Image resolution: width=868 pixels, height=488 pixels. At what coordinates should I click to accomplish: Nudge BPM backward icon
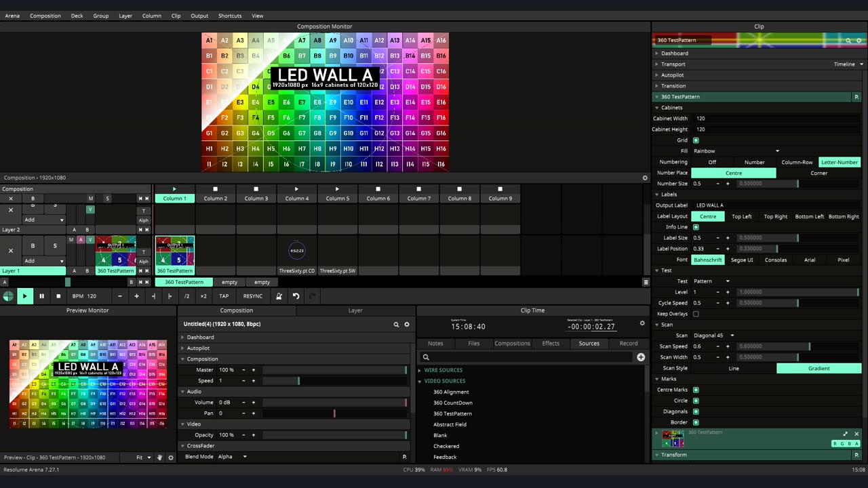[x=153, y=296]
